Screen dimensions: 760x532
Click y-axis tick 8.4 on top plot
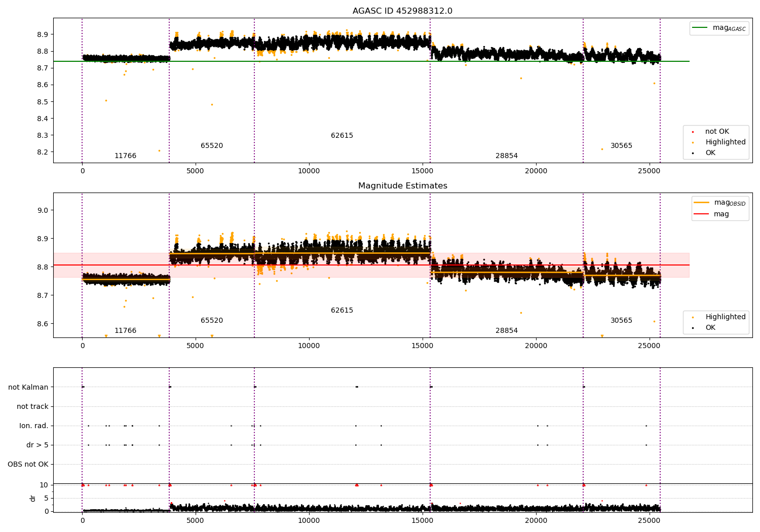(x=42, y=119)
